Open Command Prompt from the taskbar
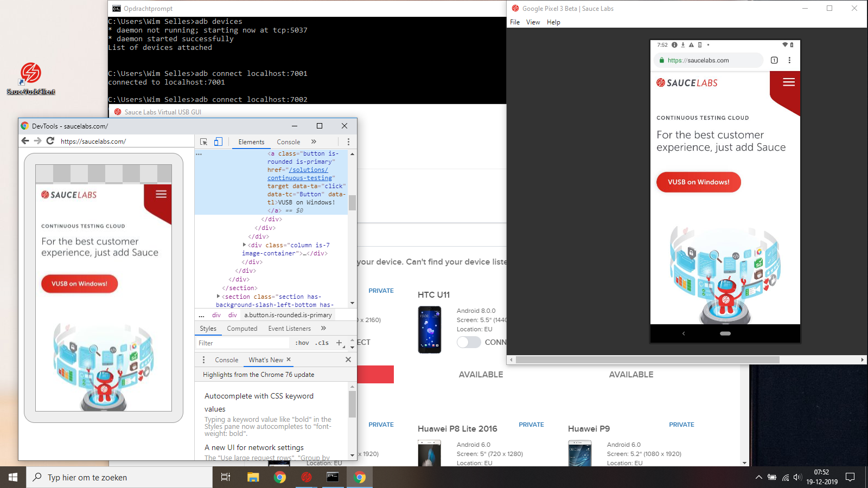 click(x=333, y=477)
